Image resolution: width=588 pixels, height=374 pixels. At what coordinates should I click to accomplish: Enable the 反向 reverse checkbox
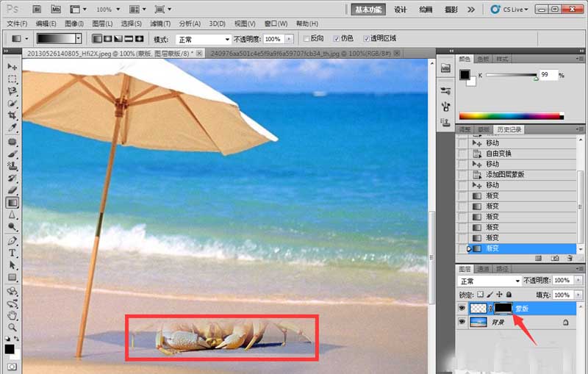point(306,39)
